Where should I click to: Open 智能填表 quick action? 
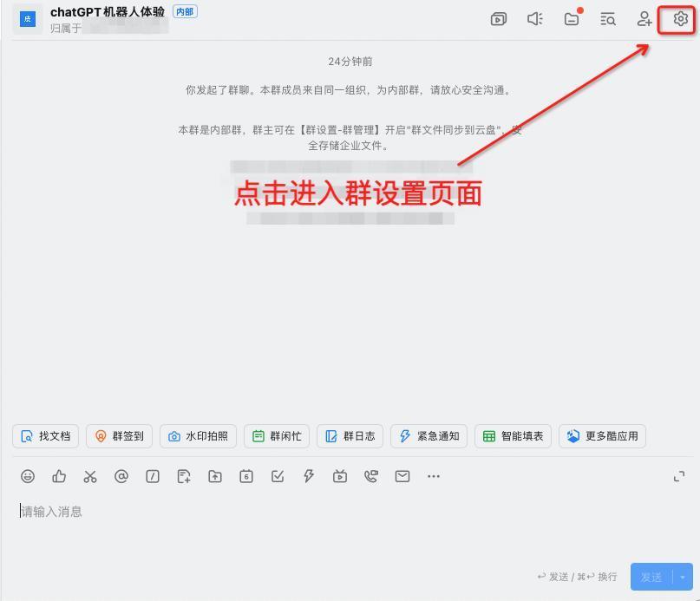513,436
